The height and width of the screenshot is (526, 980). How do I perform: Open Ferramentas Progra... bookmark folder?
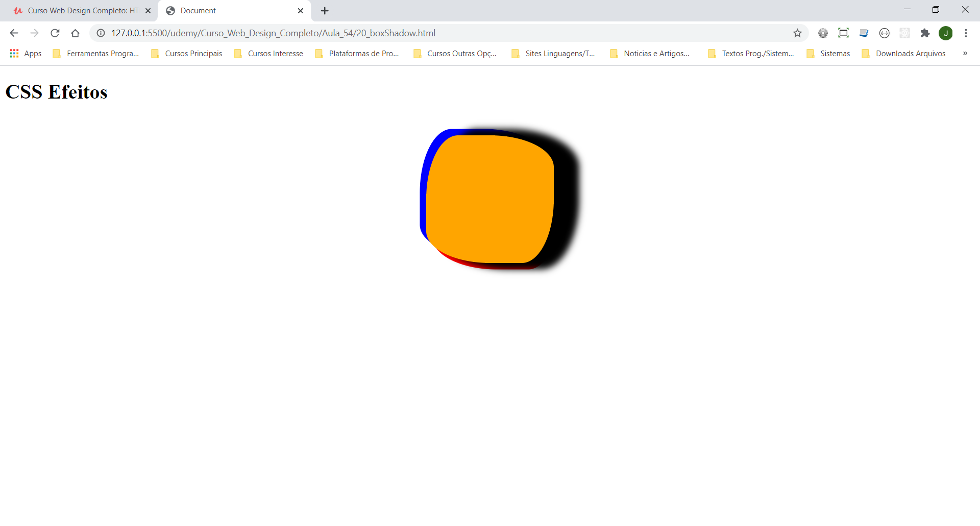[x=96, y=54]
